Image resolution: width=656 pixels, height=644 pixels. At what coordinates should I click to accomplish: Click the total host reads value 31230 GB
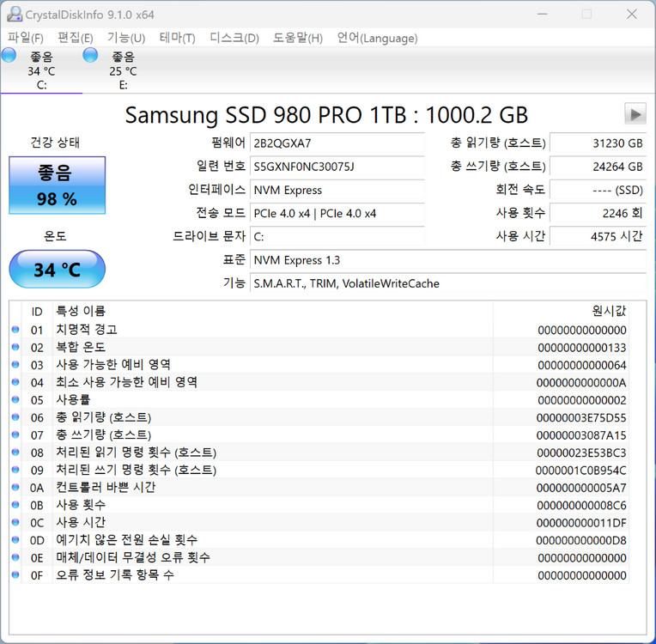598,143
